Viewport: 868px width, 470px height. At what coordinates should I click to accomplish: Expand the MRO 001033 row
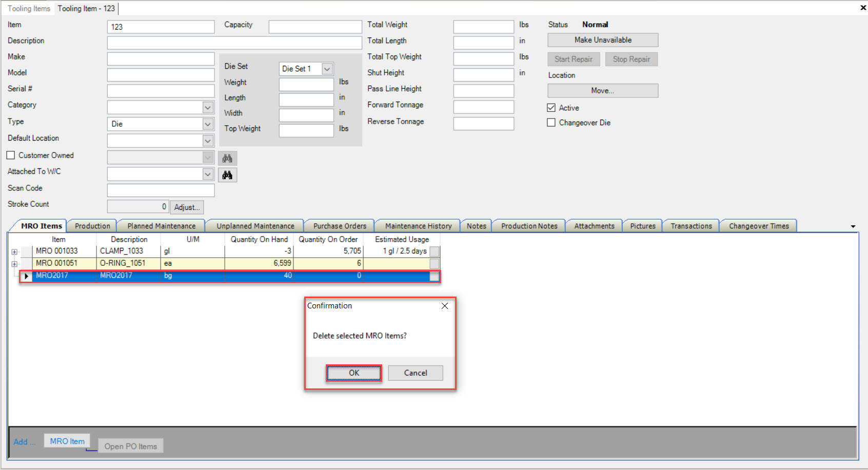14,252
